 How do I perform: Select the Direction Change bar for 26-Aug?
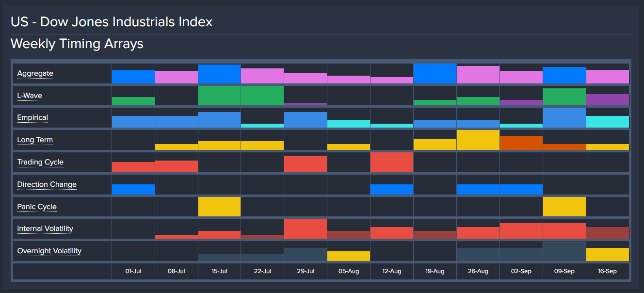click(x=478, y=190)
